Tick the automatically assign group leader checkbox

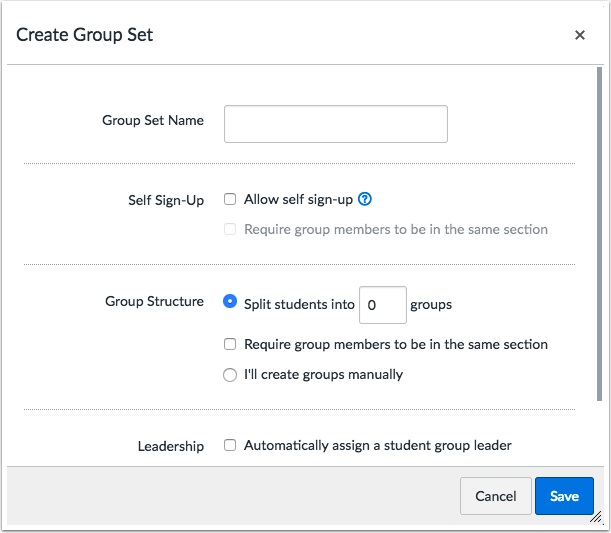click(230, 445)
